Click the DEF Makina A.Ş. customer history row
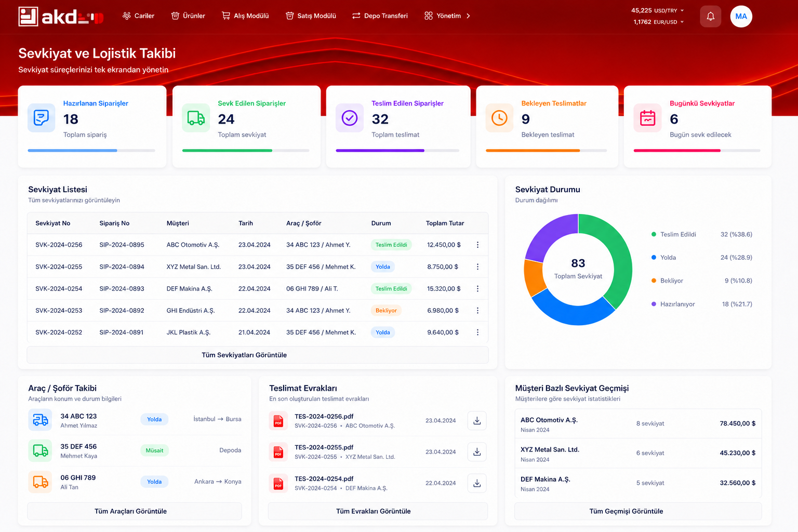Viewport: 798px width, 532px height. point(638,483)
